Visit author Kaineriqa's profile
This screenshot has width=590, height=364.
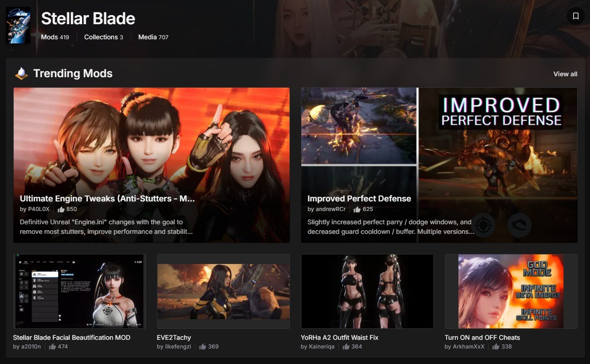pyautogui.click(x=321, y=347)
